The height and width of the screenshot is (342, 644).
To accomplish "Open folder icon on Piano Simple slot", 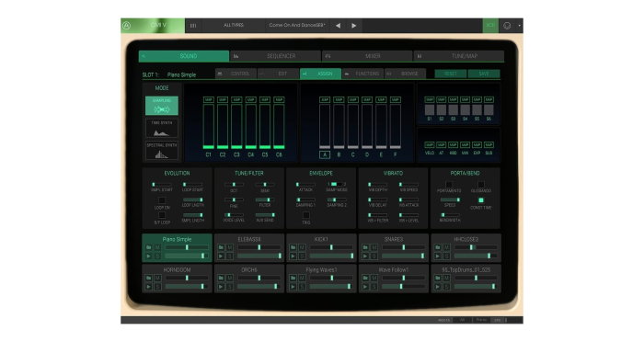I will (149, 247).
